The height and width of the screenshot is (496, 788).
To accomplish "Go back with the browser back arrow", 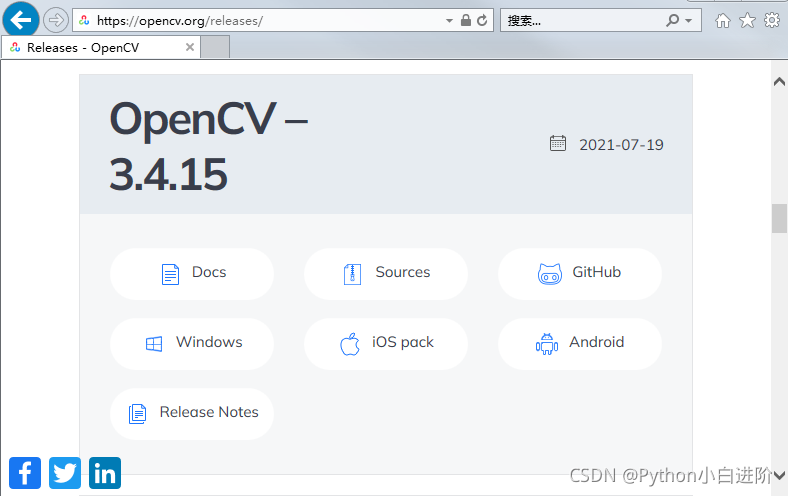I will click(21, 20).
